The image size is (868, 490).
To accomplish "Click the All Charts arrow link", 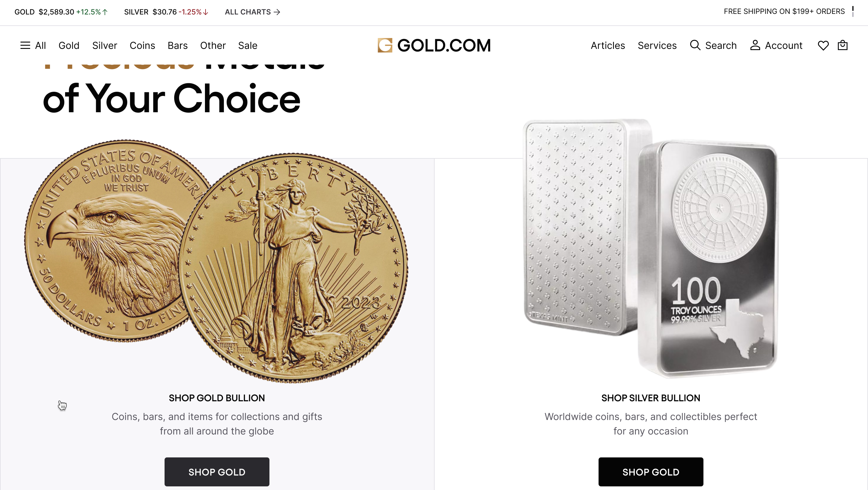I will (252, 12).
